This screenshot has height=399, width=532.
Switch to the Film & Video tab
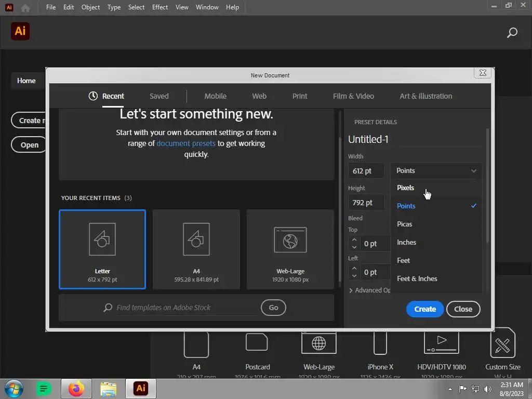353,96
